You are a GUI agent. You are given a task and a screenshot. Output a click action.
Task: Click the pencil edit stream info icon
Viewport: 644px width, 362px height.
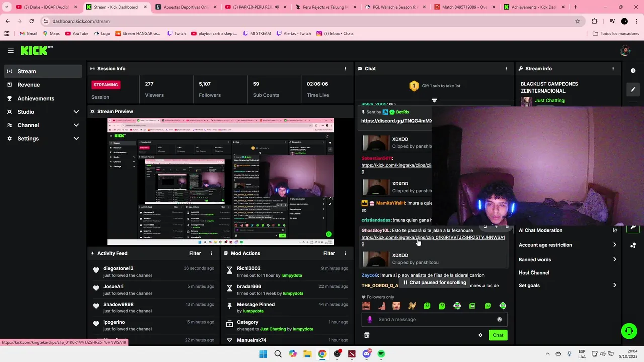click(x=633, y=89)
